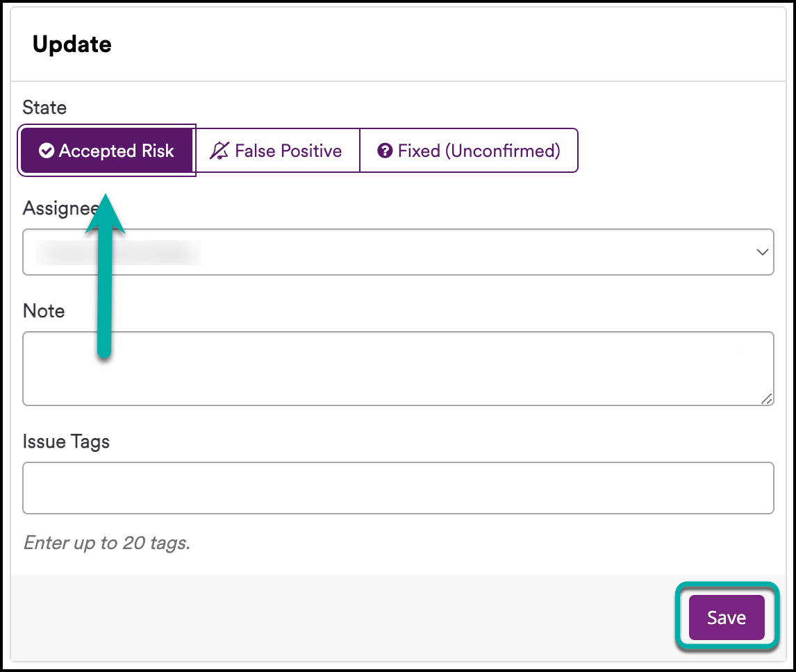Click the Note field resize handle
796x672 pixels.
click(x=766, y=398)
